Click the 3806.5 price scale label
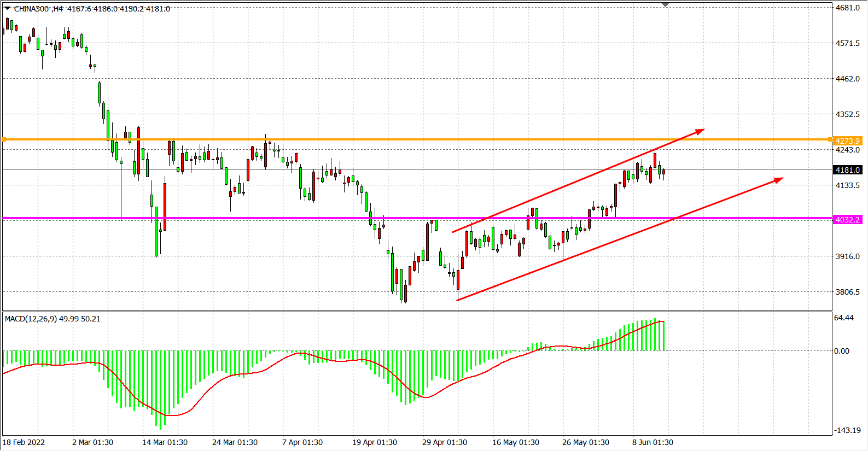This screenshot has width=868, height=451. [847, 292]
